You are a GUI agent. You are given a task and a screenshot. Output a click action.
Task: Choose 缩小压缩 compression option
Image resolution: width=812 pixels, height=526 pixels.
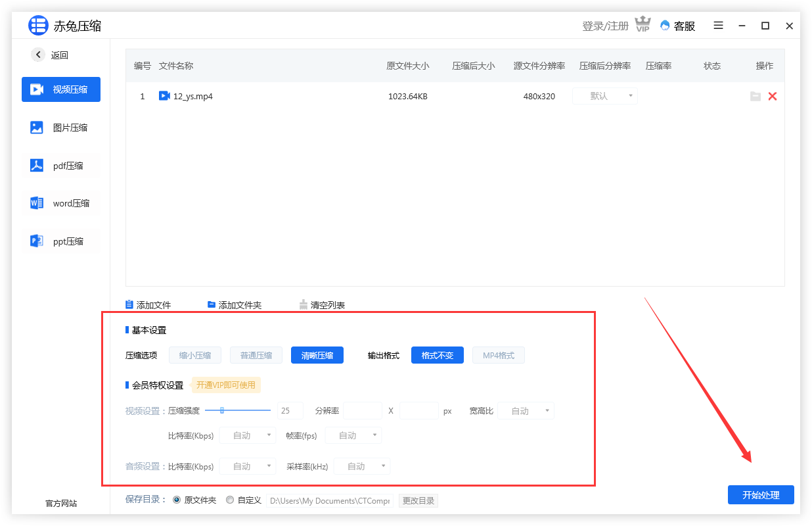point(194,356)
